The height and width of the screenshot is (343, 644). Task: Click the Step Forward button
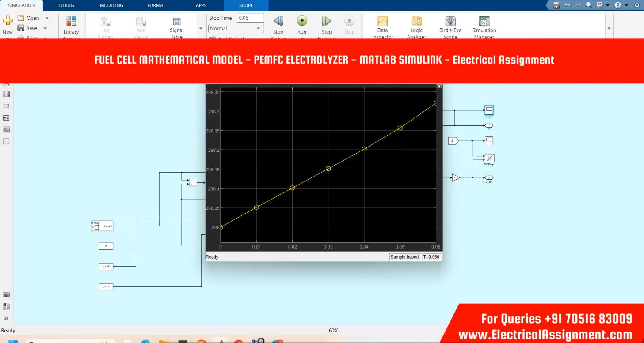click(326, 22)
